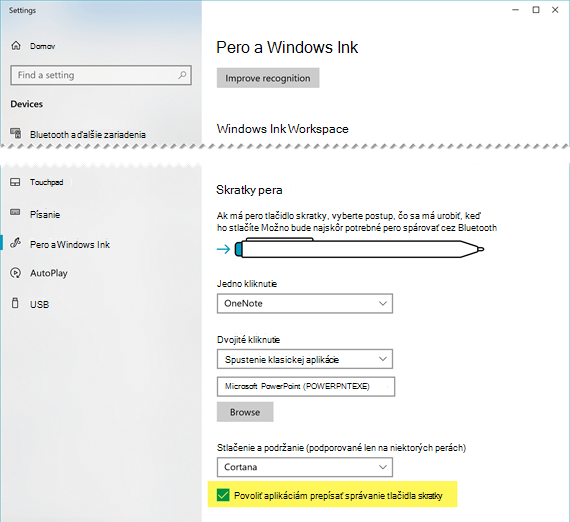Screen dimensions: 570x522
Task: Click the Browse button
Action: coord(245,412)
